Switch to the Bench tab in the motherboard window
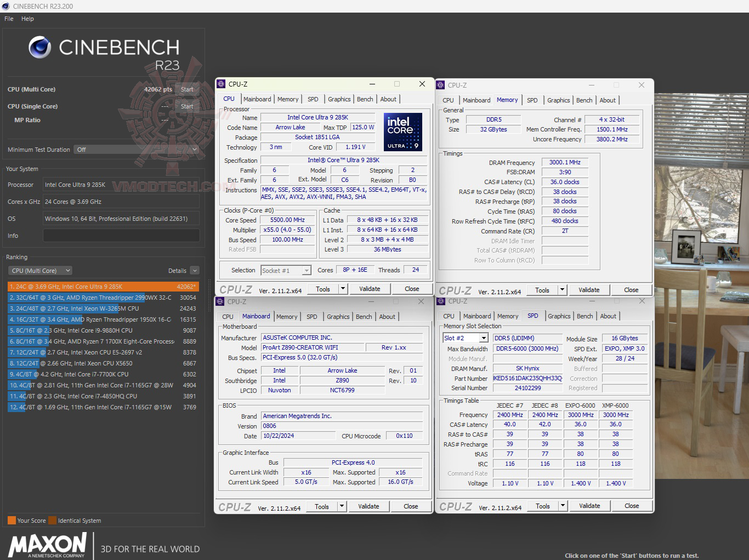 [x=364, y=317]
